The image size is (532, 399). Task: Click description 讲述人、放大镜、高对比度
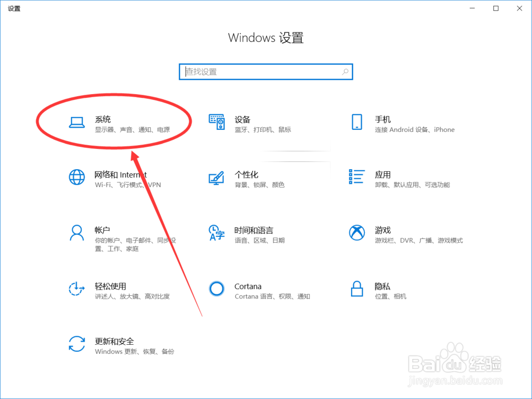[132, 296]
